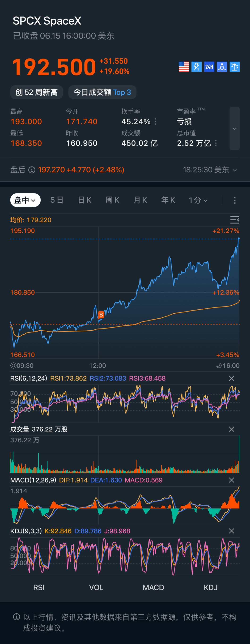Tap RSI(6,12,24) indicator title

point(29,378)
